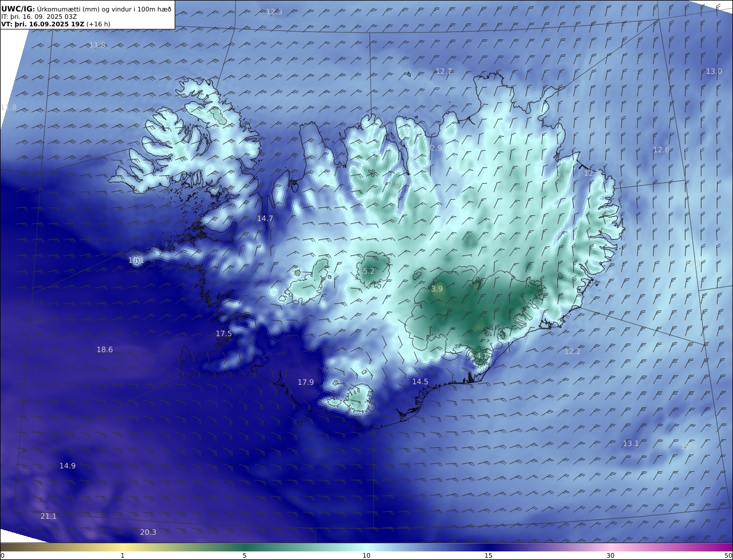Click the colorbar tick label 50
733x560 pixels.
click(728, 555)
